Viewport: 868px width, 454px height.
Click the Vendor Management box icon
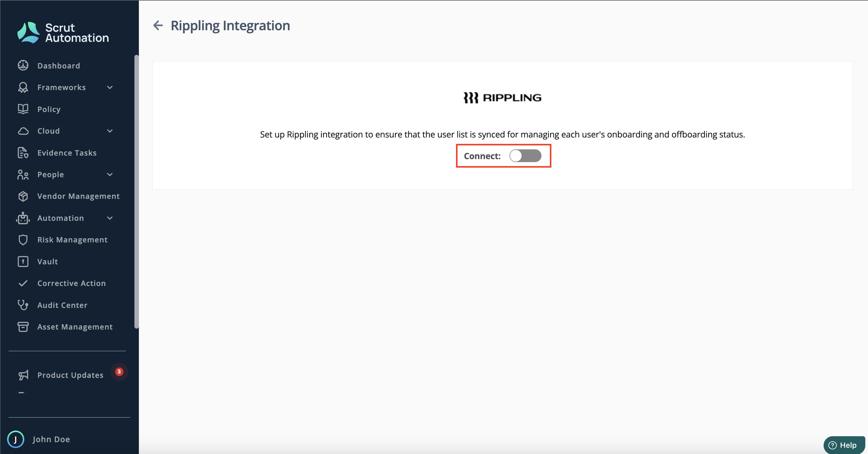(x=23, y=196)
